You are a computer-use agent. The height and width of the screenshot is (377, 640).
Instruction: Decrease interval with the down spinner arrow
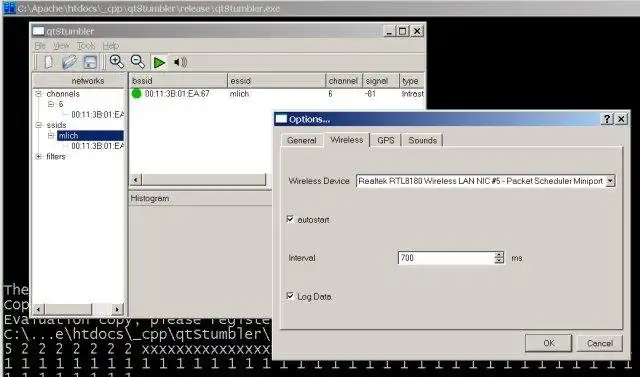(x=499, y=261)
